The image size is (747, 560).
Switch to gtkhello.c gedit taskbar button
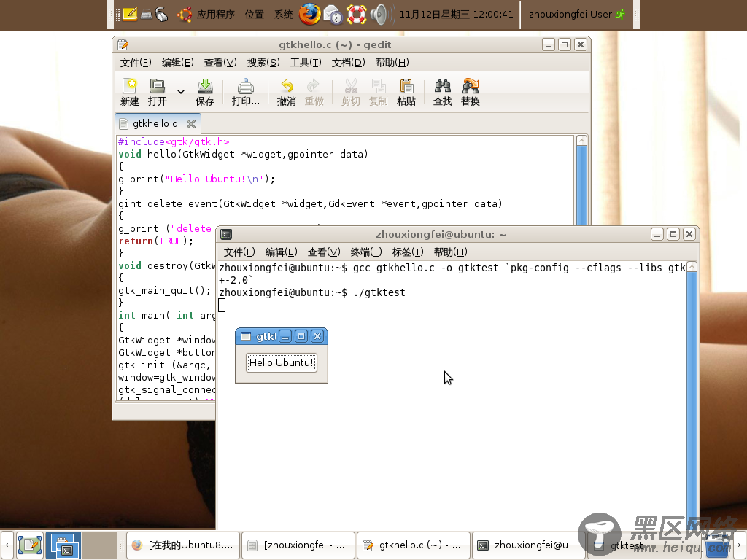(x=414, y=545)
